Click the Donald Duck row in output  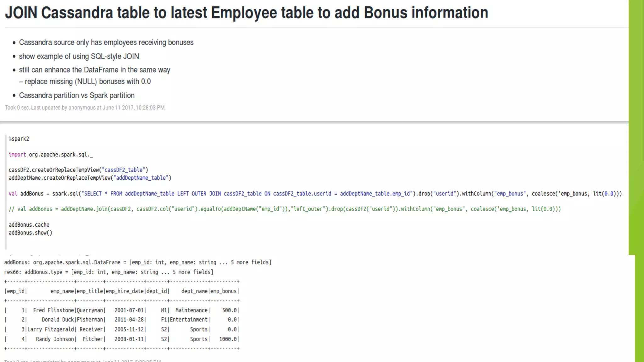pos(122,320)
